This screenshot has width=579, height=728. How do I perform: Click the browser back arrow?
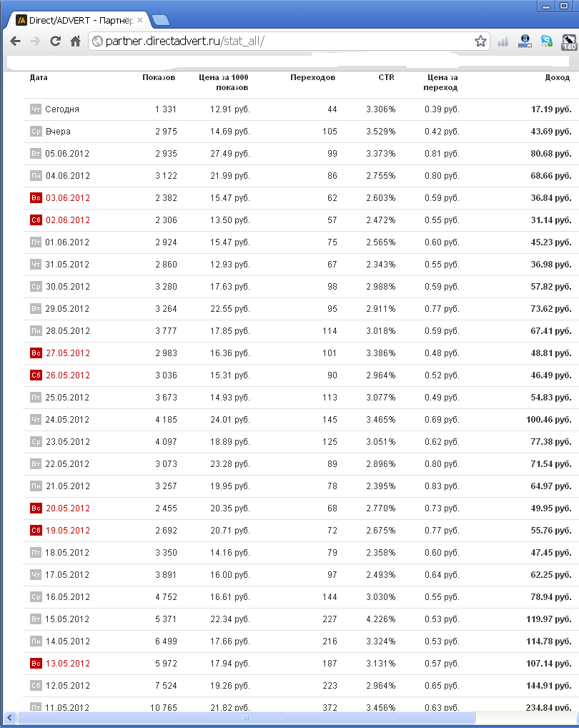click(x=14, y=41)
